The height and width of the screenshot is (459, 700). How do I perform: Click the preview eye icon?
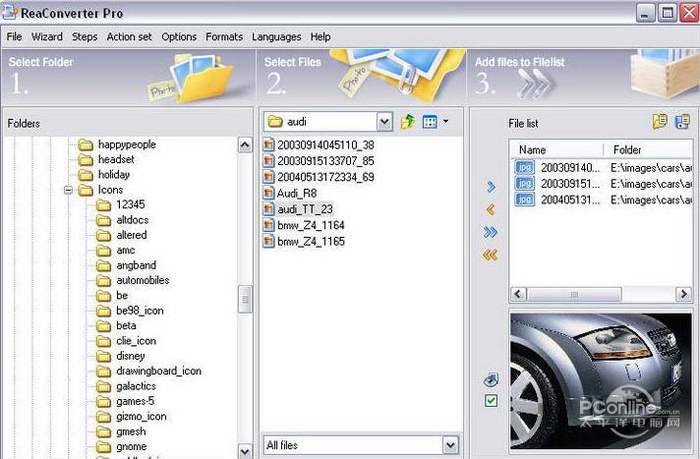[490, 380]
